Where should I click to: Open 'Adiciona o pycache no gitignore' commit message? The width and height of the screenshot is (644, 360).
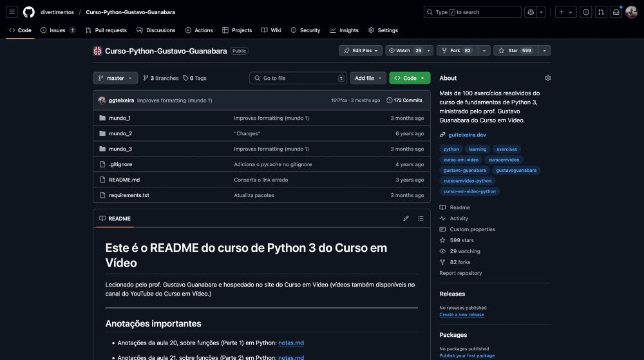click(x=272, y=164)
